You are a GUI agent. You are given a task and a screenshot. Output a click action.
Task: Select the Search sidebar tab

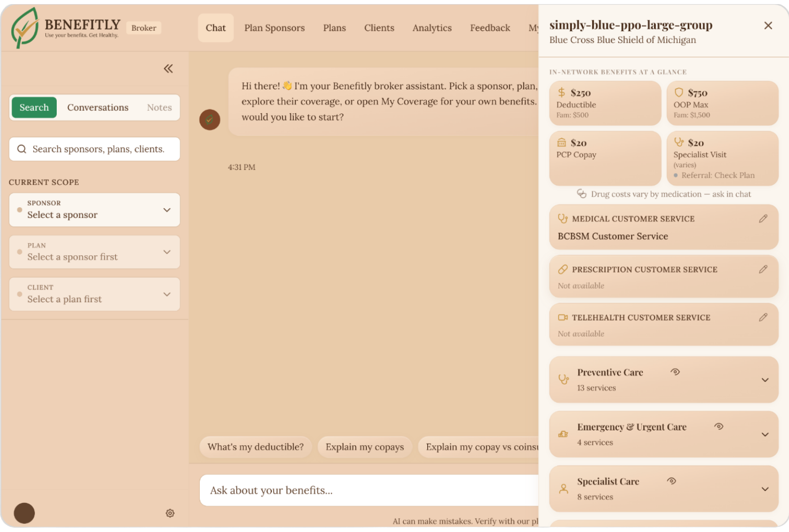tap(34, 107)
